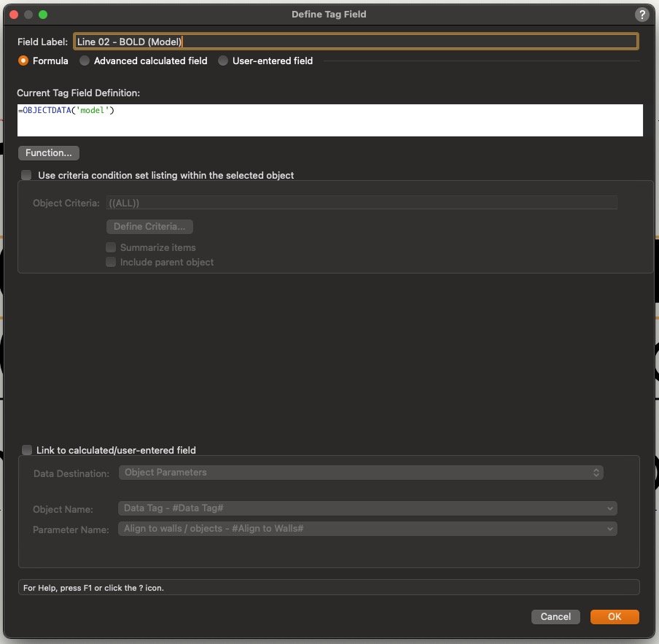Choose the User-entered field radio button
Screen dimensions: 659x644
pos(223,61)
